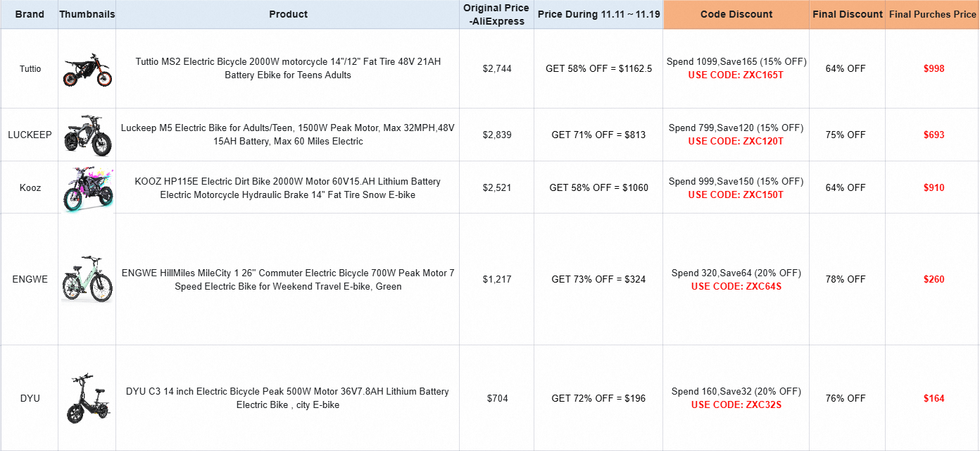Screen dimensions: 980x451
Task: Click the Tuttio MS2 bike thumbnail
Action: (87, 69)
